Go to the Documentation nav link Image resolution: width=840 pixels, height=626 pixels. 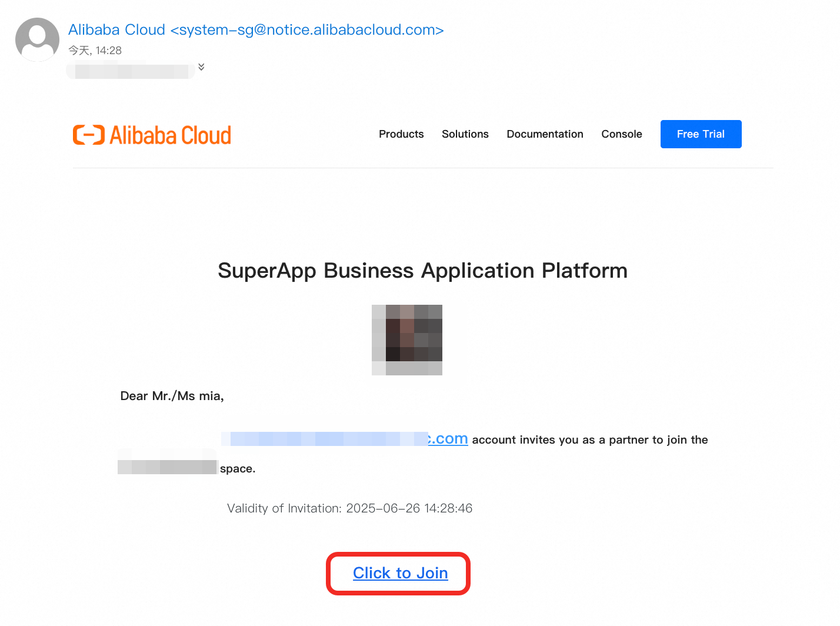[545, 134]
